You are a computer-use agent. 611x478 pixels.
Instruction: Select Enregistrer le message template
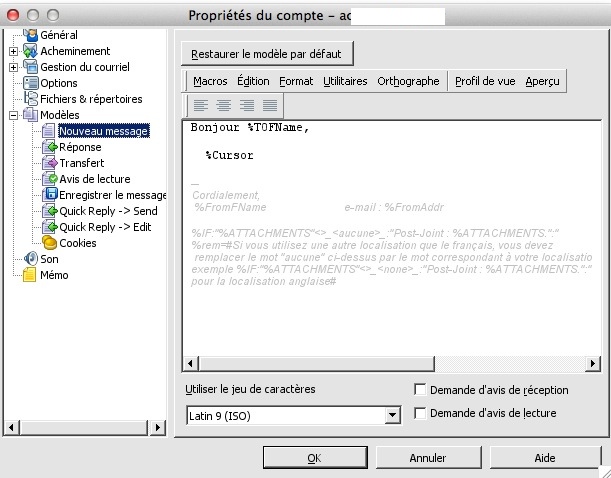pyautogui.click(x=112, y=195)
